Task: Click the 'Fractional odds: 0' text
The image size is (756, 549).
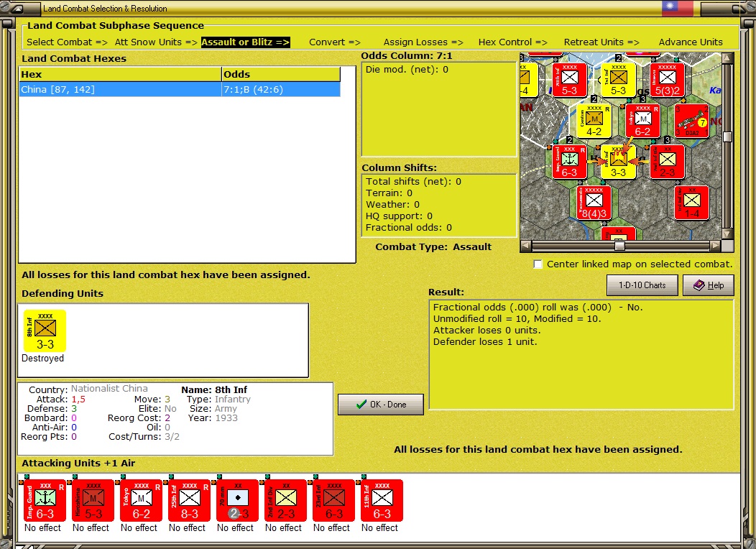Action: (409, 228)
